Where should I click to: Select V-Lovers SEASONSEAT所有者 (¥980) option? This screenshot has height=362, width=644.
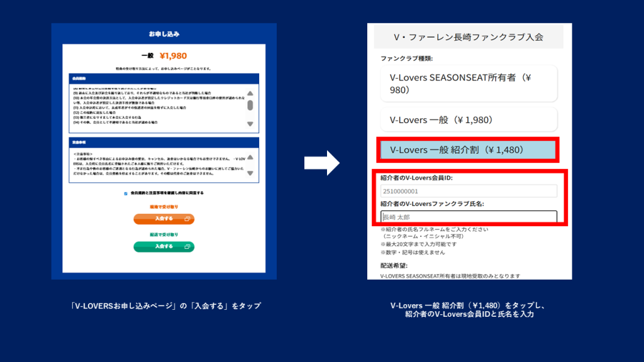[469, 84]
